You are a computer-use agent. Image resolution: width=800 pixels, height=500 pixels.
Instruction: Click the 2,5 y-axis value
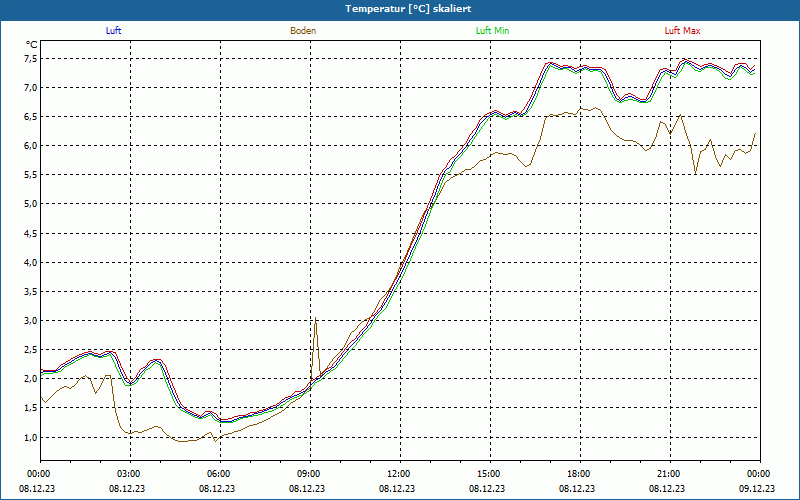click(x=31, y=350)
